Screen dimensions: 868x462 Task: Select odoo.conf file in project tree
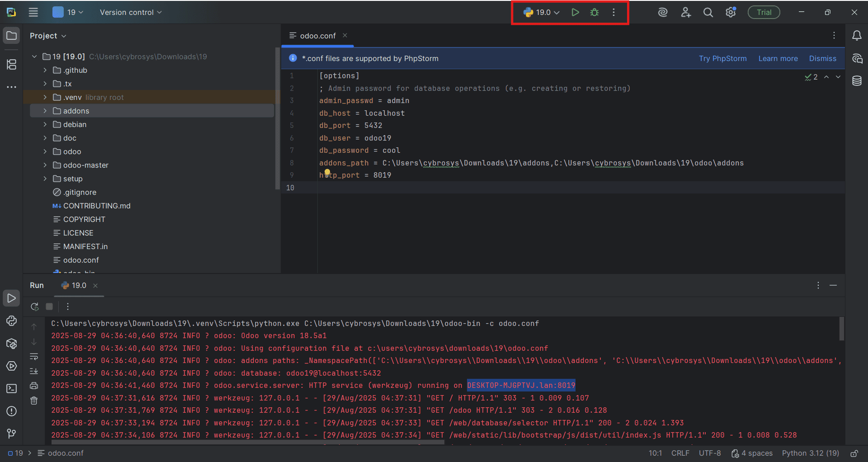pyautogui.click(x=80, y=260)
